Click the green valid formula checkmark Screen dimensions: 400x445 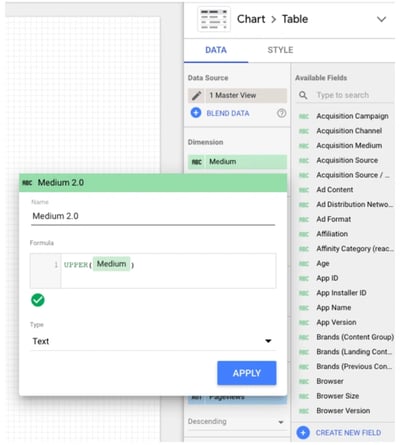38,300
